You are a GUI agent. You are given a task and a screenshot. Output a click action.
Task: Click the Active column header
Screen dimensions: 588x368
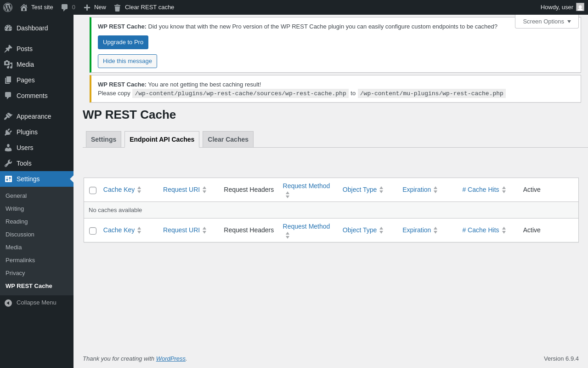[532, 190]
